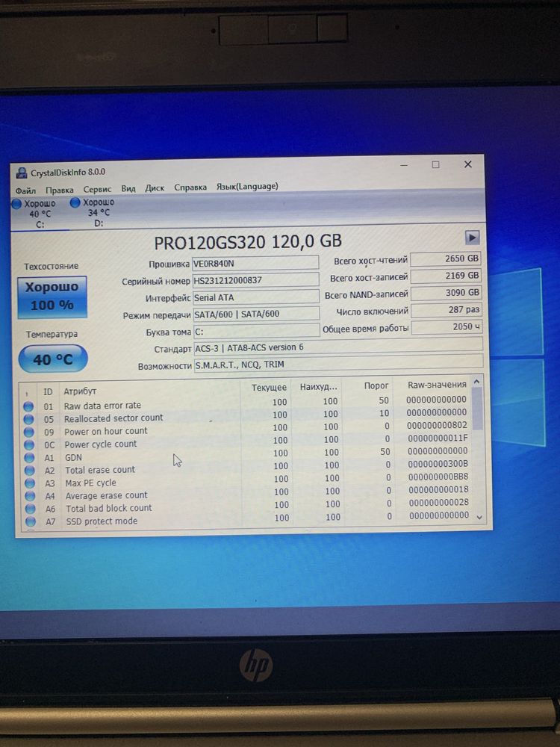Screen dimensions: 560x747
Task: Open the Правка menu
Action: 60,190
